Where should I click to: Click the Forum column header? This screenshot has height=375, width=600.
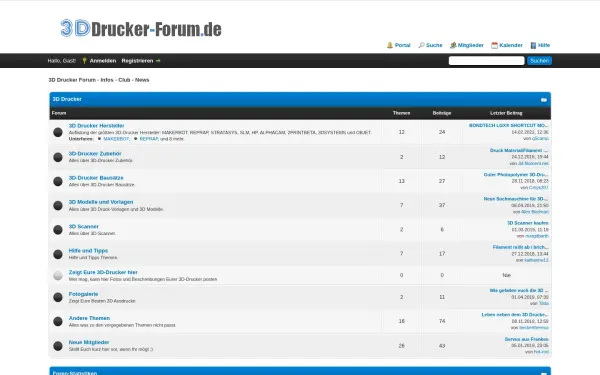click(x=59, y=113)
